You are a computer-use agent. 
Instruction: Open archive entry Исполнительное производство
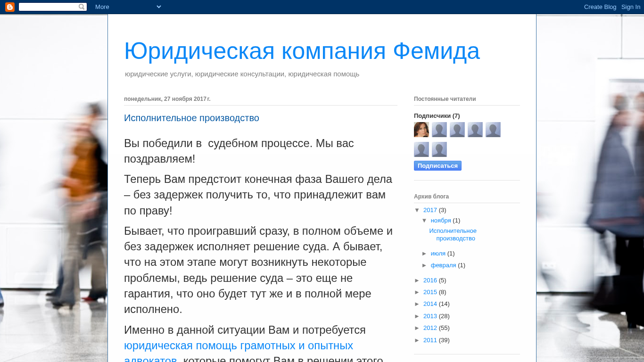click(x=453, y=235)
